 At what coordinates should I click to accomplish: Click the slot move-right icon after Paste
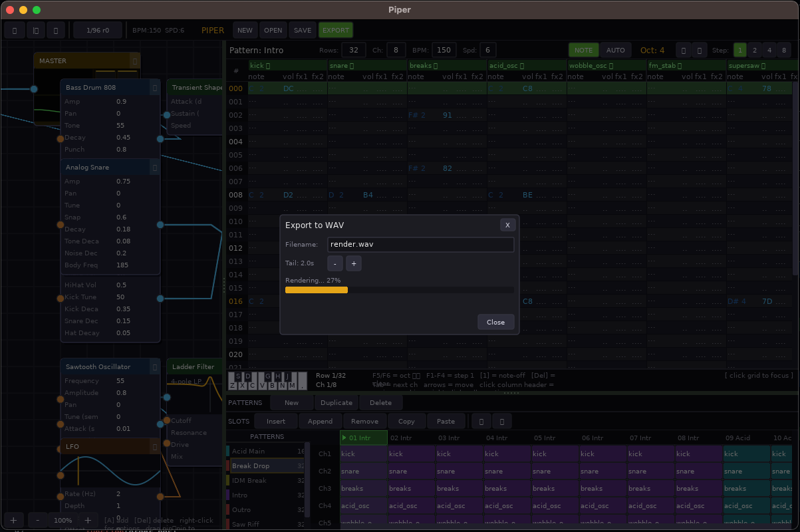[502, 421]
